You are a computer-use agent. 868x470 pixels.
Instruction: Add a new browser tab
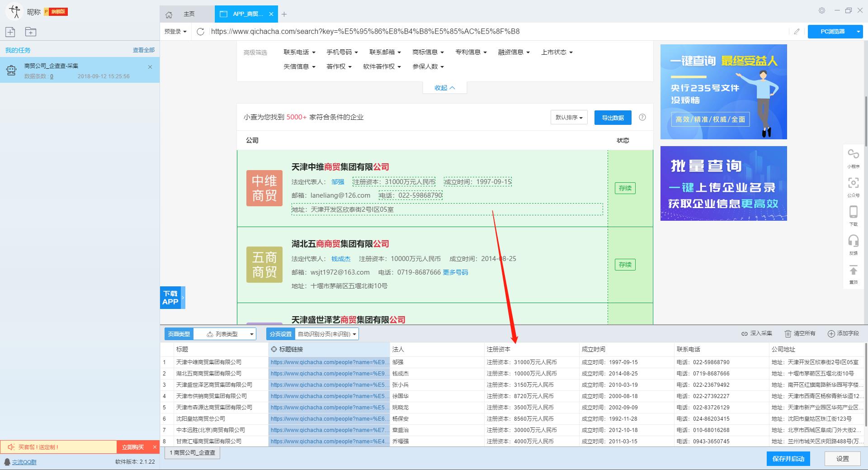pyautogui.click(x=284, y=14)
